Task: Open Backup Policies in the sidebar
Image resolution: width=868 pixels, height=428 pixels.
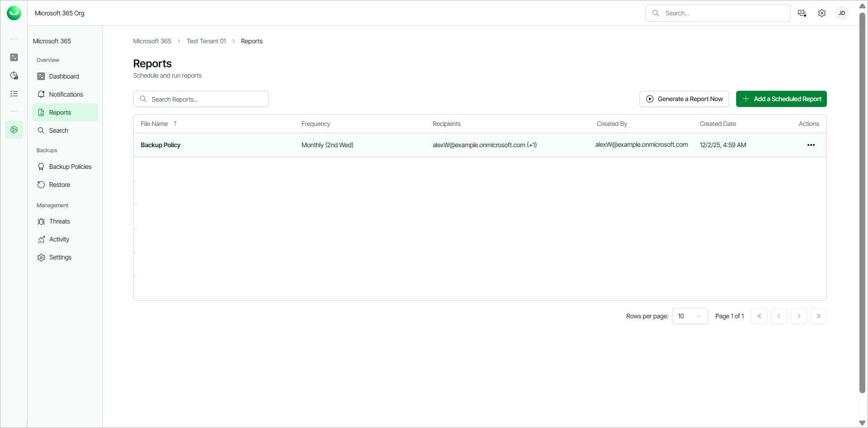Action: click(x=70, y=167)
